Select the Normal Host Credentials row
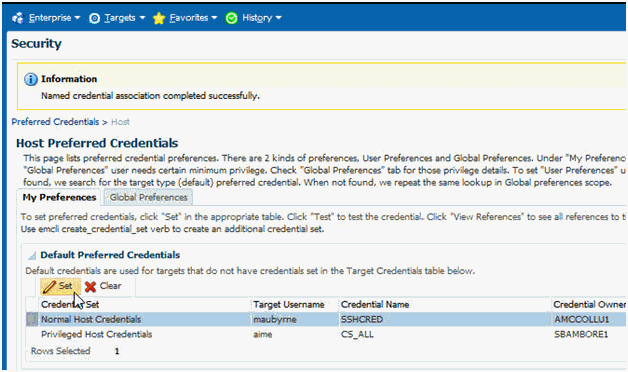The image size is (628, 372). pyautogui.click(x=326, y=320)
